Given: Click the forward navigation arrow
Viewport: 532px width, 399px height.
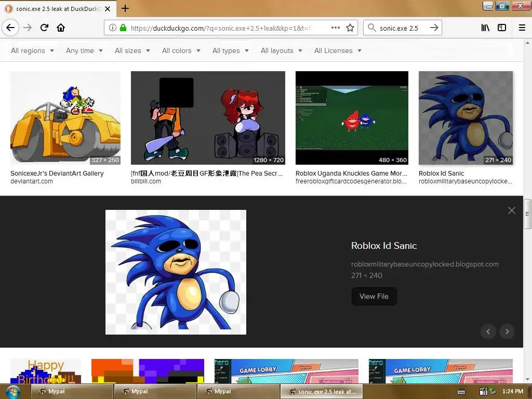Looking at the screenshot, I should pos(28,28).
